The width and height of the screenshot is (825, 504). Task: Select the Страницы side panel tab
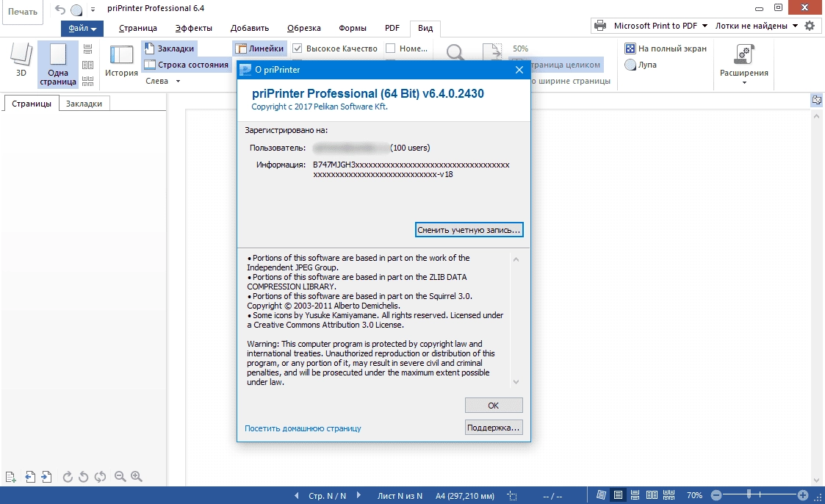[32, 104]
